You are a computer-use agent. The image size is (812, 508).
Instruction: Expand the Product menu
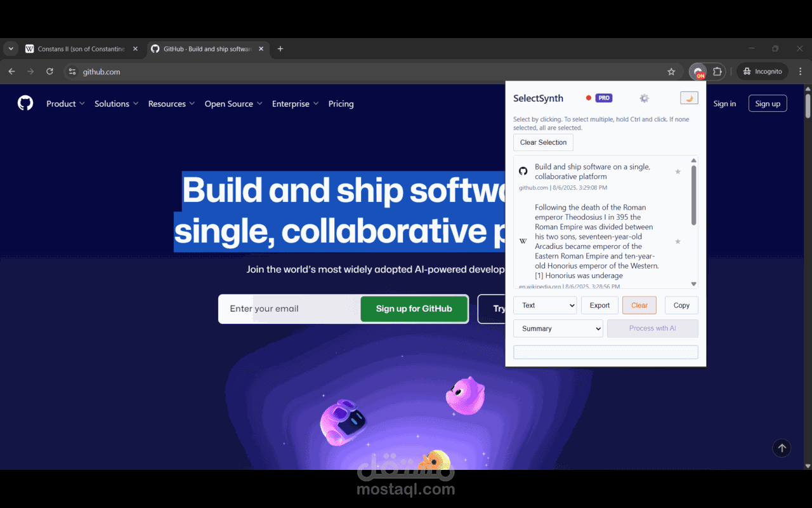pos(65,104)
